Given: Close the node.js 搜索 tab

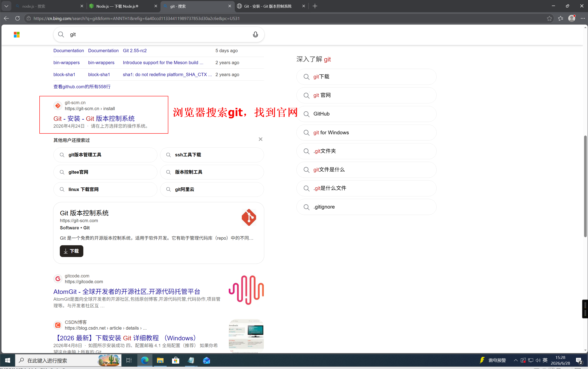Looking at the screenshot, I should click(82, 6).
